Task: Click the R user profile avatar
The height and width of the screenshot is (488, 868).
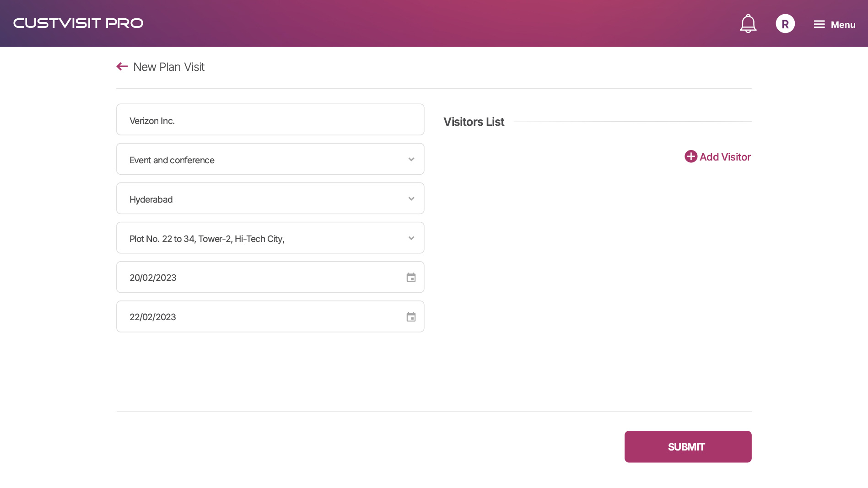Action: pos(785,24)
